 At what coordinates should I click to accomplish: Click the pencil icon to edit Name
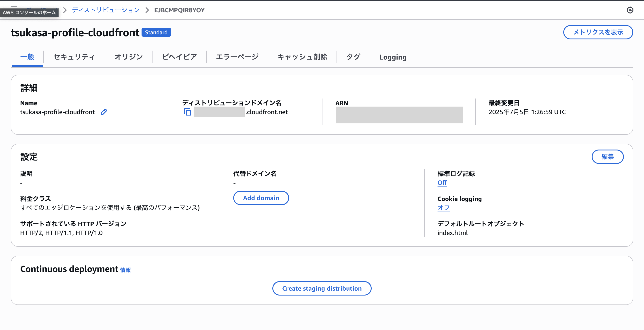pyautogui.click(x=104, y=112)
